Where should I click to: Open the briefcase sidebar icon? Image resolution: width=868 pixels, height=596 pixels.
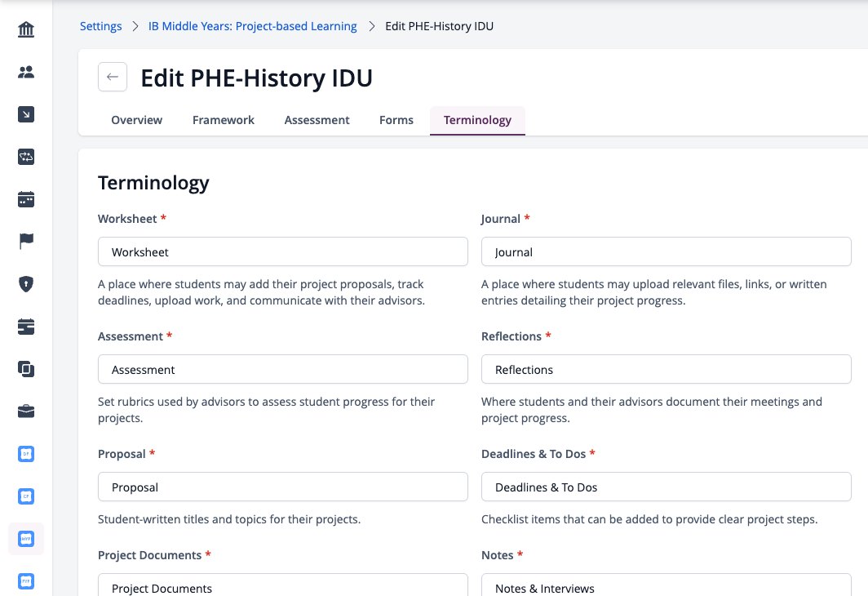tap(26, 411)
